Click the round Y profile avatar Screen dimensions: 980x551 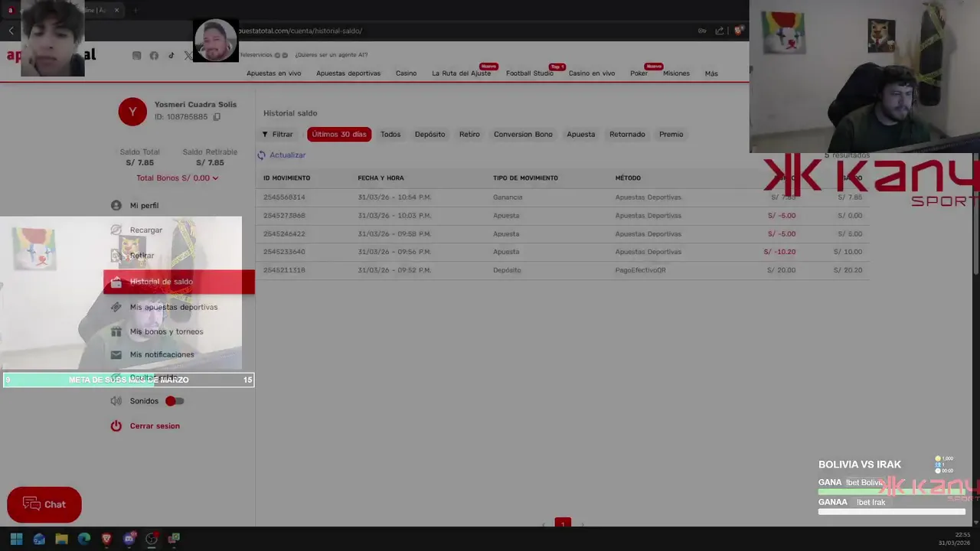coord(132,112)
